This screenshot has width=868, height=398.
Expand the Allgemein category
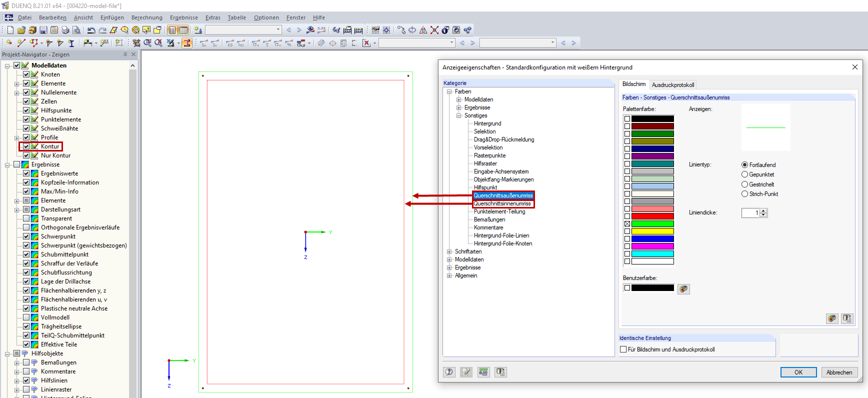pyautogui.click(x=449, y=275)
